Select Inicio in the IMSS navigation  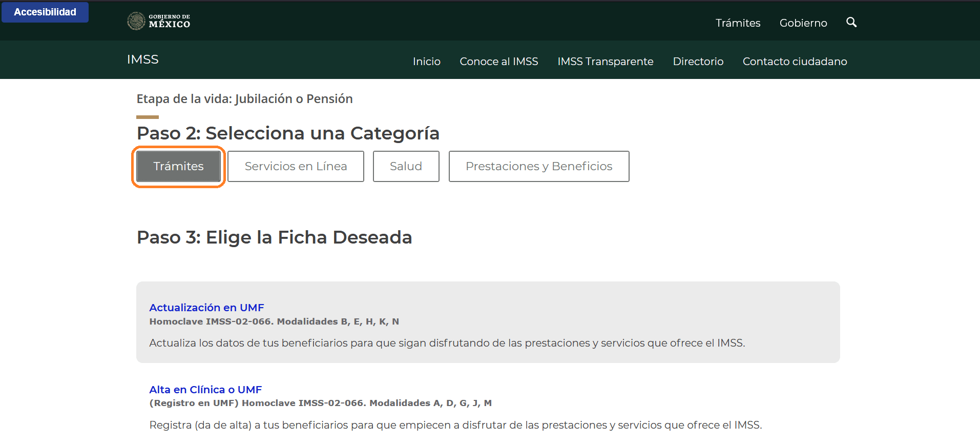tap(427, 62)
